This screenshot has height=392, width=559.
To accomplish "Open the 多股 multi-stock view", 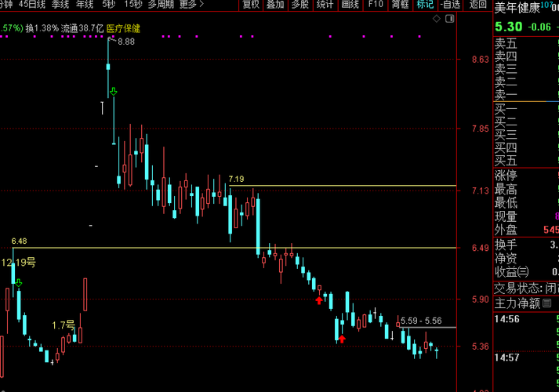I will [300, 5].
